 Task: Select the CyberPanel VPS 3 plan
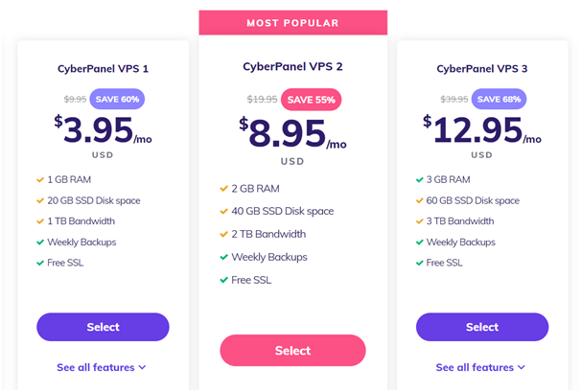pyautogui.click(x=482, y=327)
